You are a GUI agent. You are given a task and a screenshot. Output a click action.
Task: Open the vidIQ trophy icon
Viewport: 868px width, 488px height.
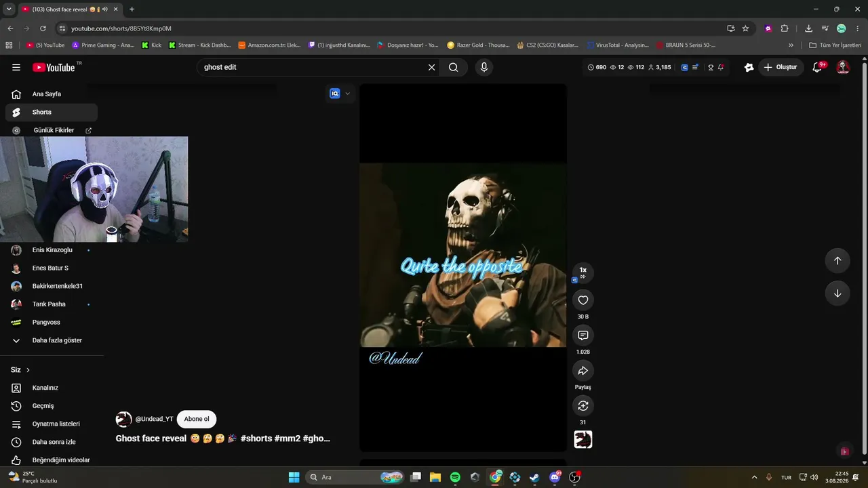click(711, 68)
